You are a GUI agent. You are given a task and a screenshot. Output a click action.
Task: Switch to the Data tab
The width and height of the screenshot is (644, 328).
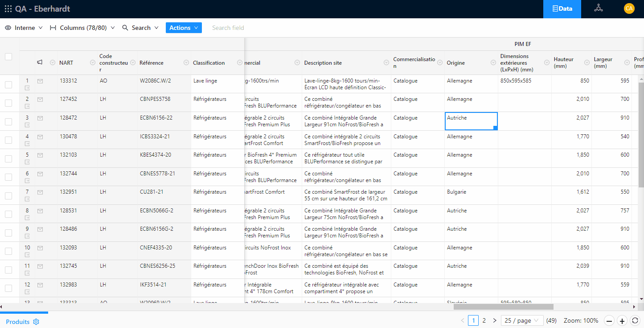[562, 9]
